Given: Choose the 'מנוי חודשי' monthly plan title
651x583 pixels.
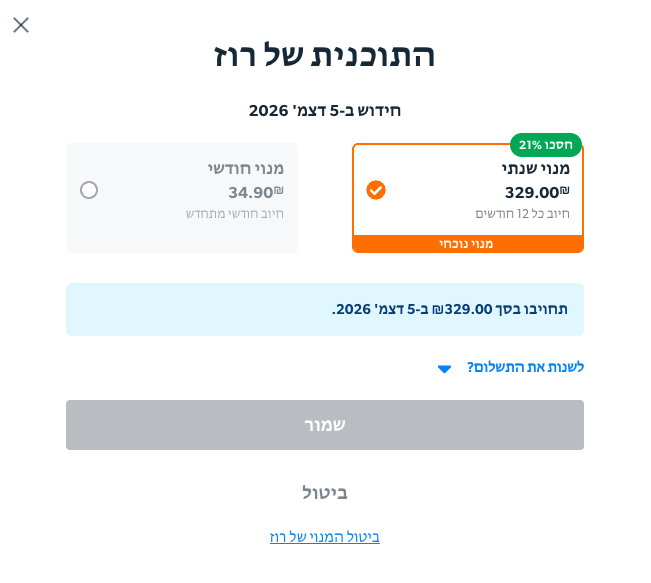Looking at the screenshot, I should click(246, 168).
